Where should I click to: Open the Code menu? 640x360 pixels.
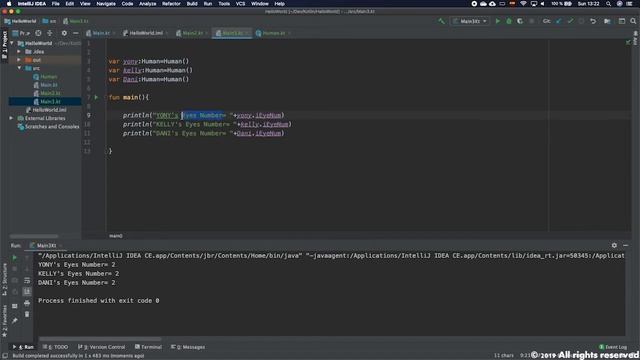pos(127,4)
